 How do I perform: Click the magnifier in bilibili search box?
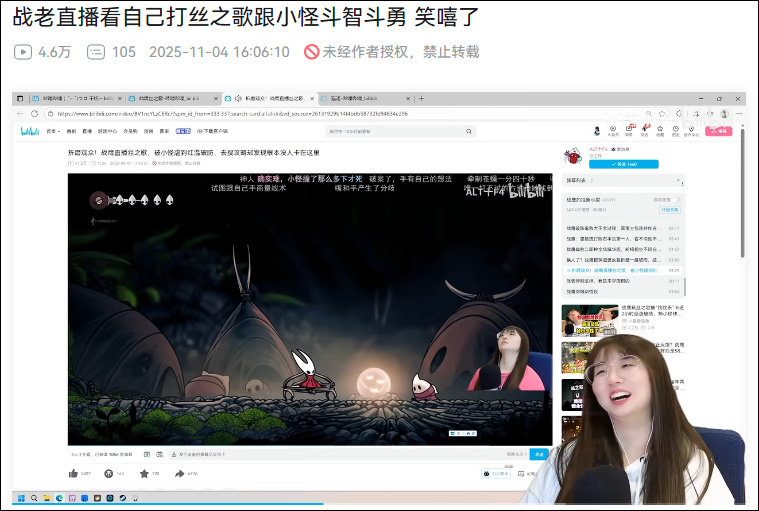click(469, 131)
